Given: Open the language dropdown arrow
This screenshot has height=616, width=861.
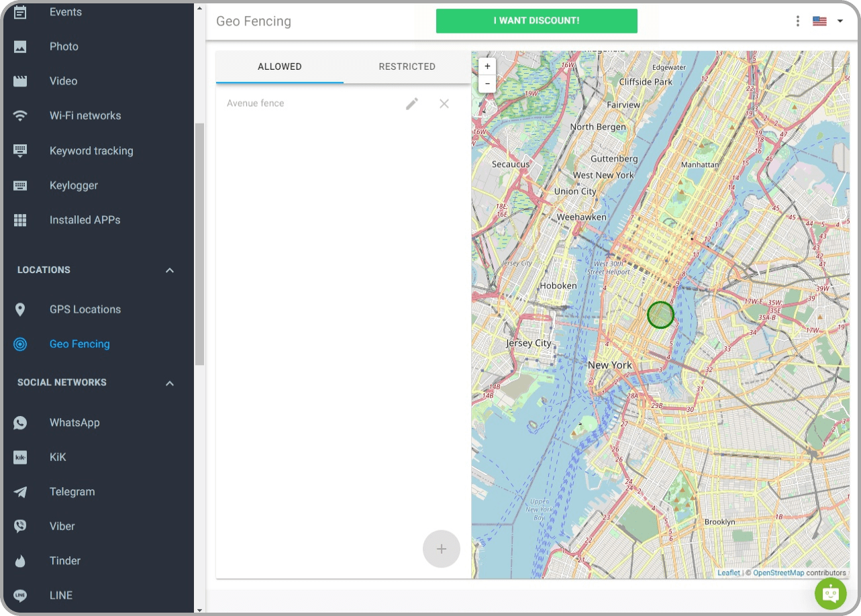Looking at the screenshot, I should [x=840, y=21].
